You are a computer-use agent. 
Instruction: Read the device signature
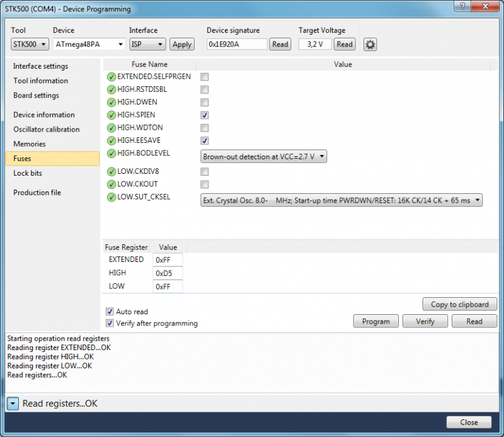tap(280, 44)
